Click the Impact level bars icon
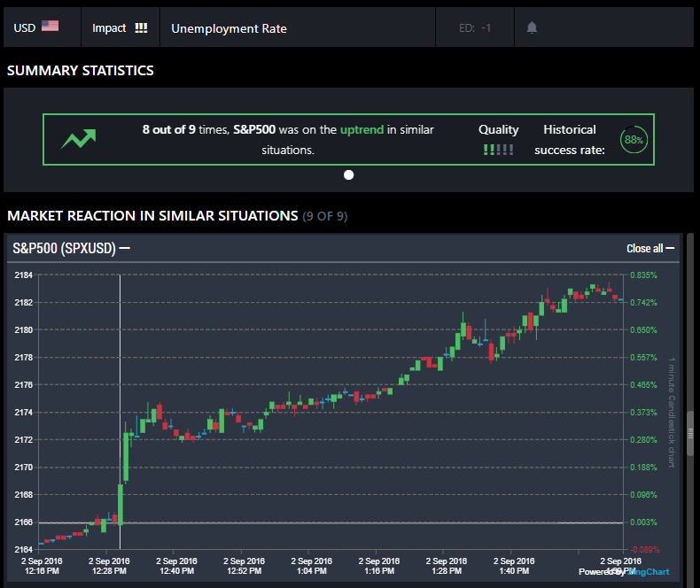This screenshot has height=588, width=700. tap(141, 28)
